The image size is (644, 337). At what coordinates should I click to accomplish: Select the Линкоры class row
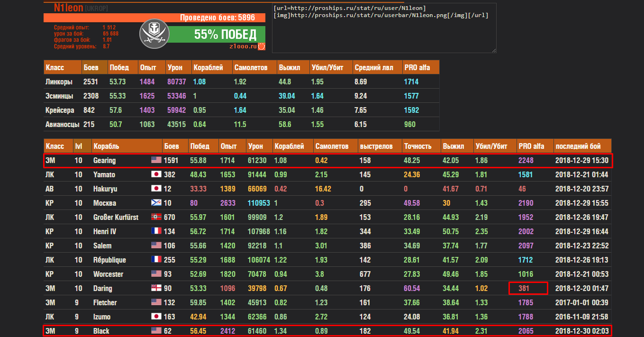(241, 82)
